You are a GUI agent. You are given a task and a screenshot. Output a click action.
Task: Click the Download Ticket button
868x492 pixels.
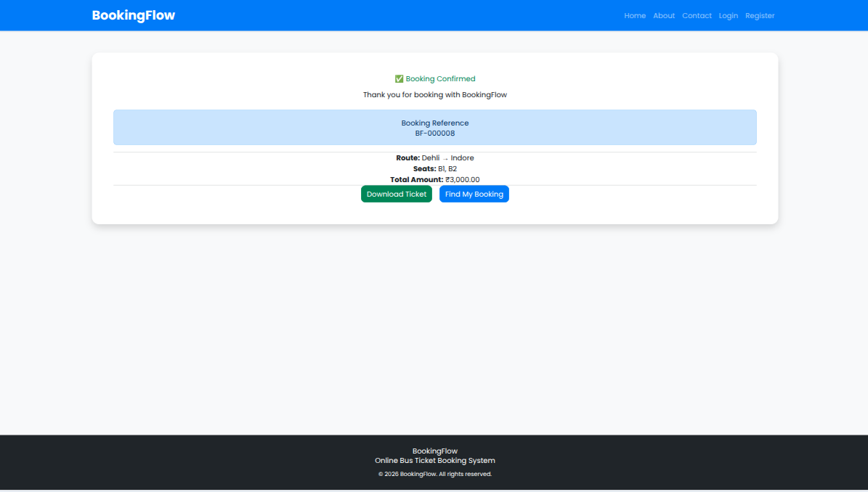point(397,194)
